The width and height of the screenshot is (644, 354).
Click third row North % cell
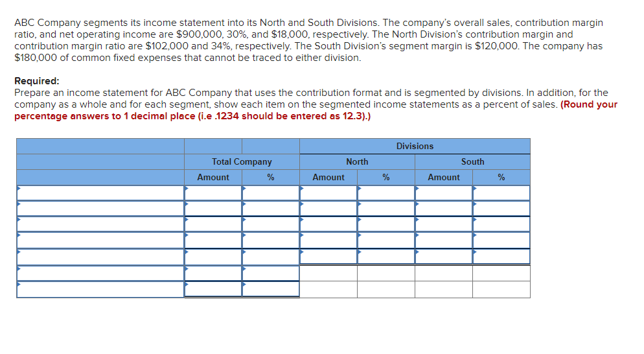(386, 224)
